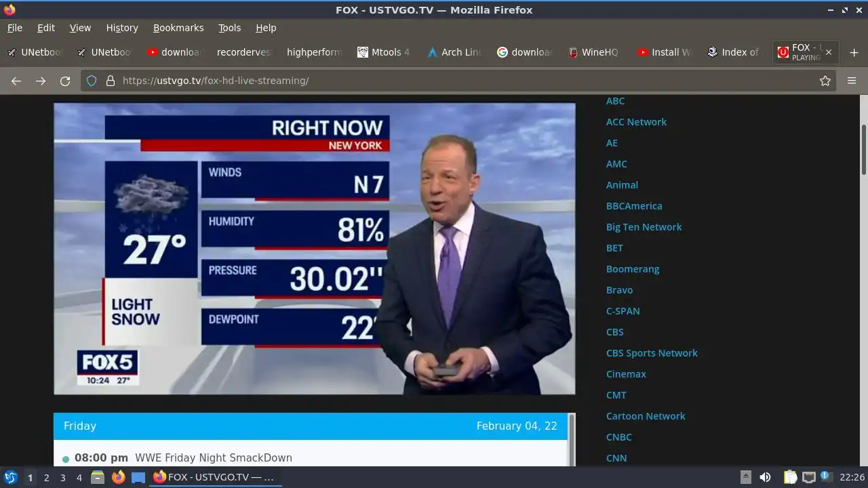Open the LXQt application menu
The width and height of the screenshot is (868, 488).
point(10,477)
